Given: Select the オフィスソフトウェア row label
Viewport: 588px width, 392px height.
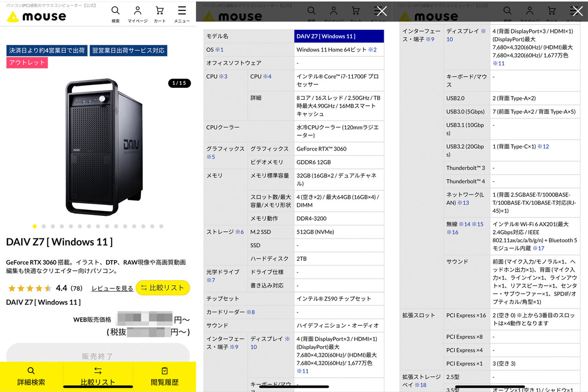Looking at the screenshot, I should pyautogui.click(x=249, y=63).
